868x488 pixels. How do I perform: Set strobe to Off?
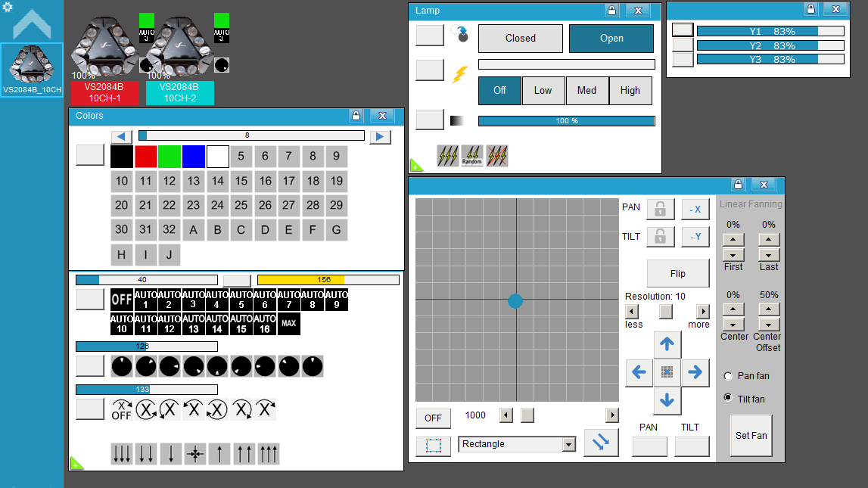tap(500, 90)
